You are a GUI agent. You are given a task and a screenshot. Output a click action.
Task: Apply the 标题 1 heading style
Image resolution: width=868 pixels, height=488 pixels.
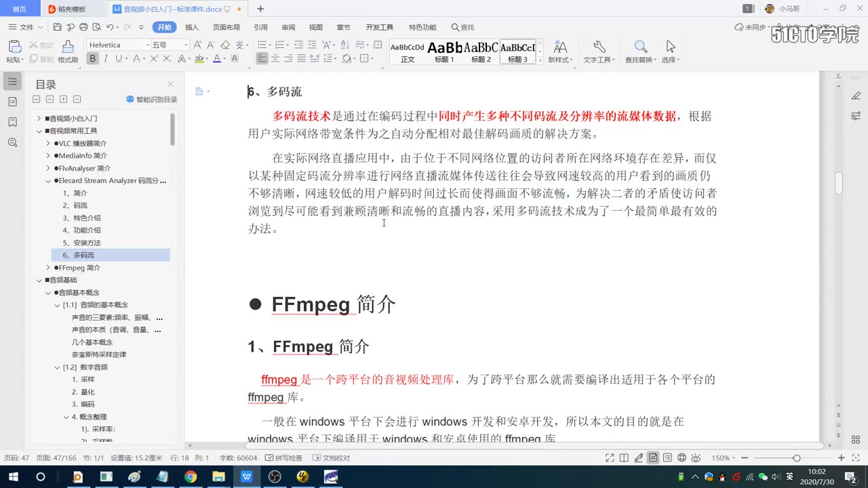(444, 52)
